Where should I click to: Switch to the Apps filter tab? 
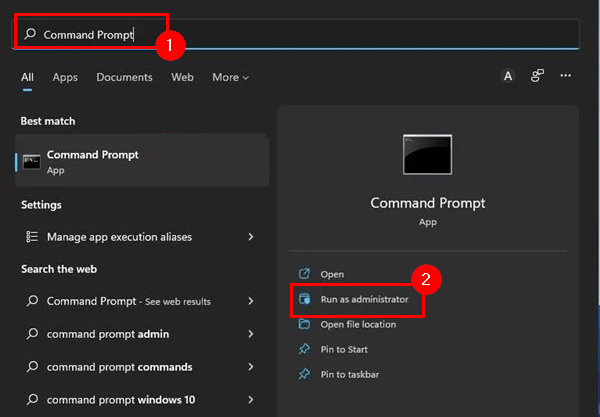(x=65, y=77)
